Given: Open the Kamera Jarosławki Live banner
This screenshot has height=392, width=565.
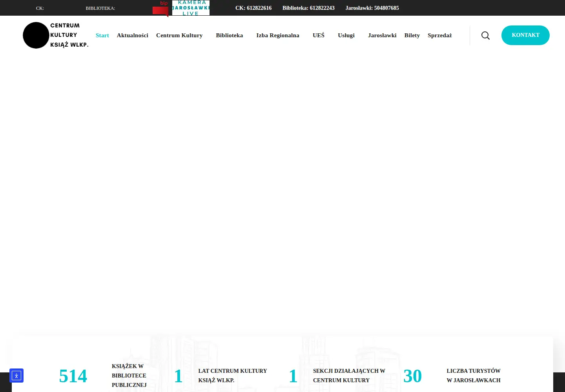Looking at the screenshot, I should click(x=191, y=8).
